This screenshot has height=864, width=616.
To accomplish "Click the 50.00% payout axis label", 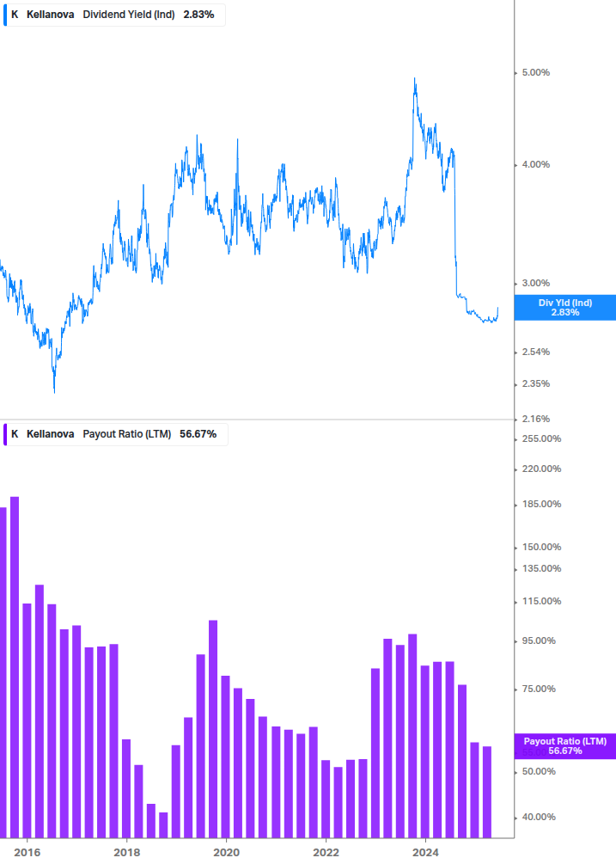I will pos(539,771).
